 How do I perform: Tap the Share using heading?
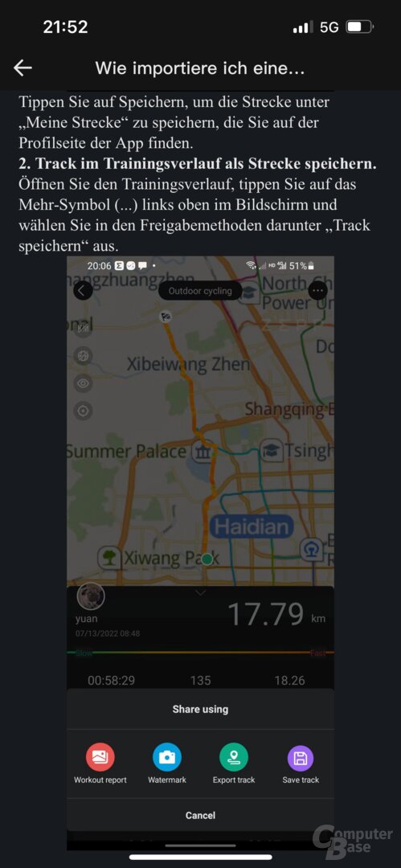pyautogui.click(x=201, y=709)
